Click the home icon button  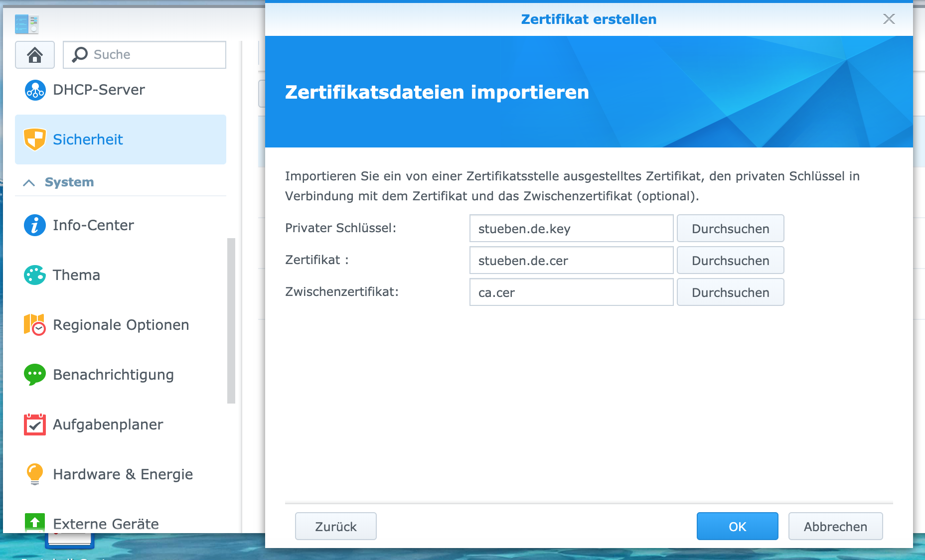point(35,55)
